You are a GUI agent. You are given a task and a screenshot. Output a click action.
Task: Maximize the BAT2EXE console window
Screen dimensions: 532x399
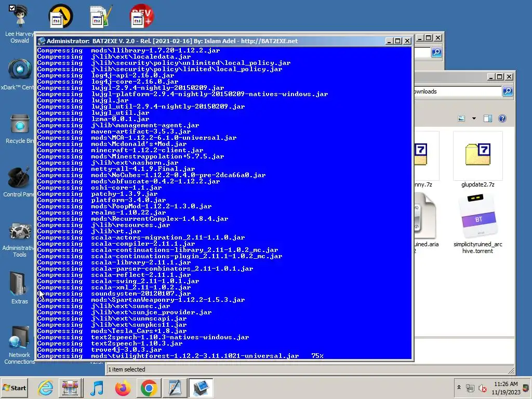[397, 41]
